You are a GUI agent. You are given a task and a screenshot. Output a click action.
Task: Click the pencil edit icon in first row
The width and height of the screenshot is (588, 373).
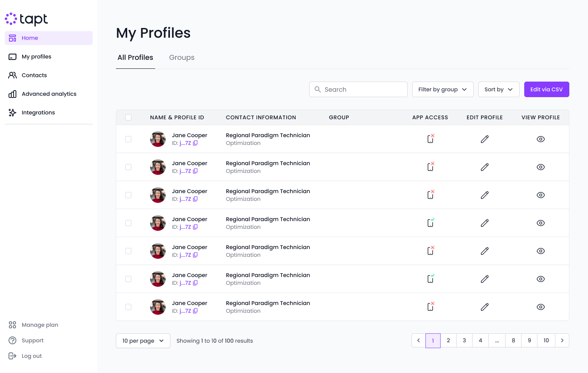coord(485,139)
